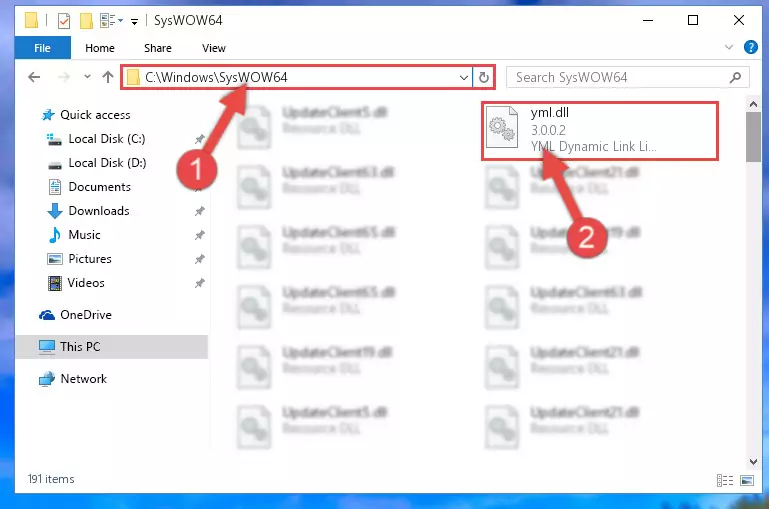The height and width of the screenshot is (509, 769).
Task: Click the address bar path C:\Windows\SysWOW64
Action: (x=216, y=77)
